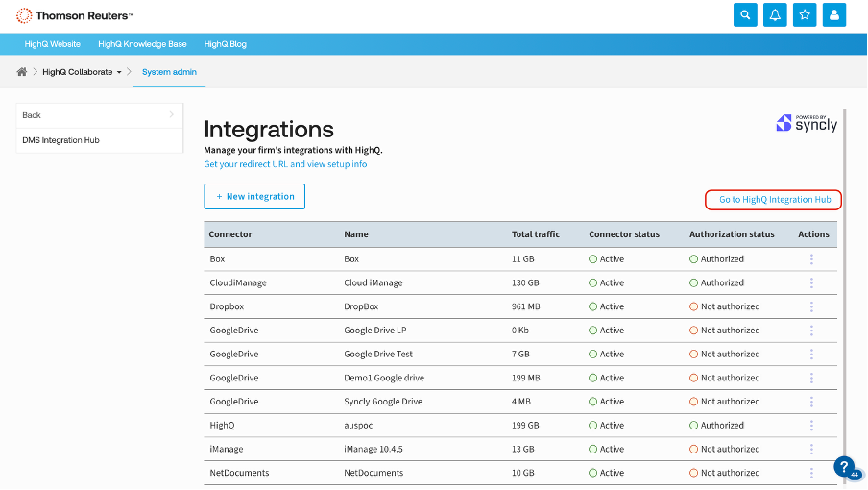Screen dimensions: 868x490
Task: Select the NetDocuments connector cell
Action: point(239,474)
